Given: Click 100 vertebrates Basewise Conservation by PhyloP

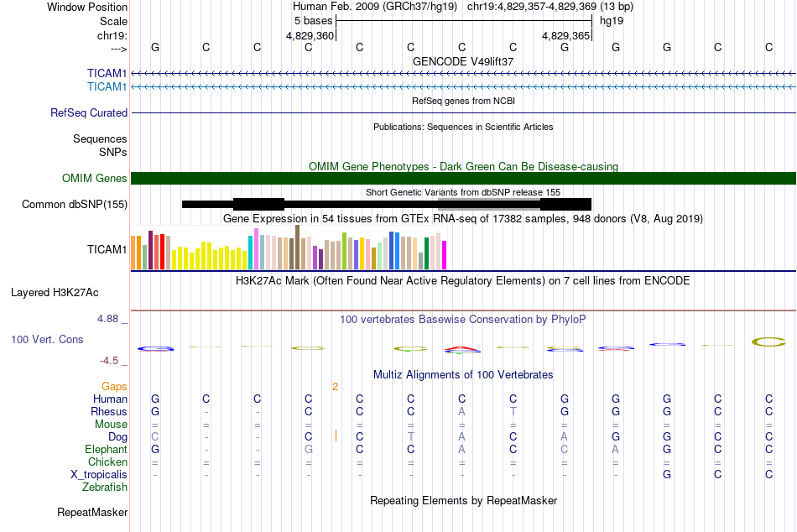Looking at the screenshot, I should [463, 320].
